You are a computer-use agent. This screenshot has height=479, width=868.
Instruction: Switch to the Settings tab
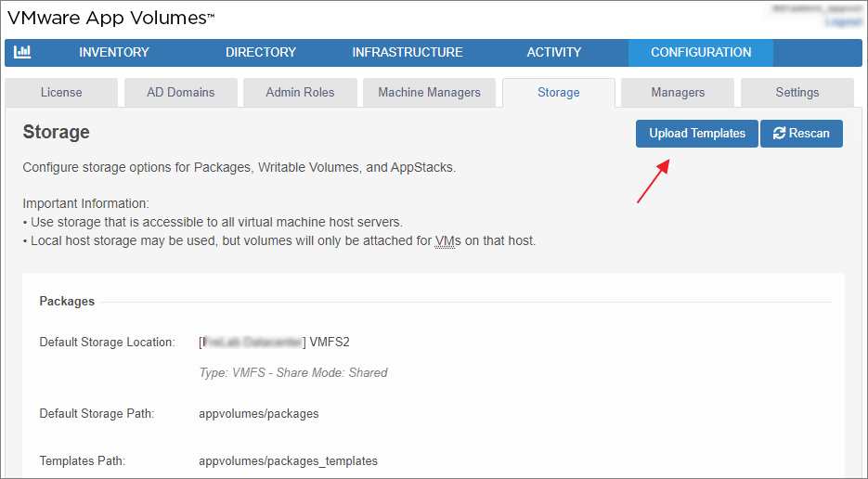tap(797, 93)
